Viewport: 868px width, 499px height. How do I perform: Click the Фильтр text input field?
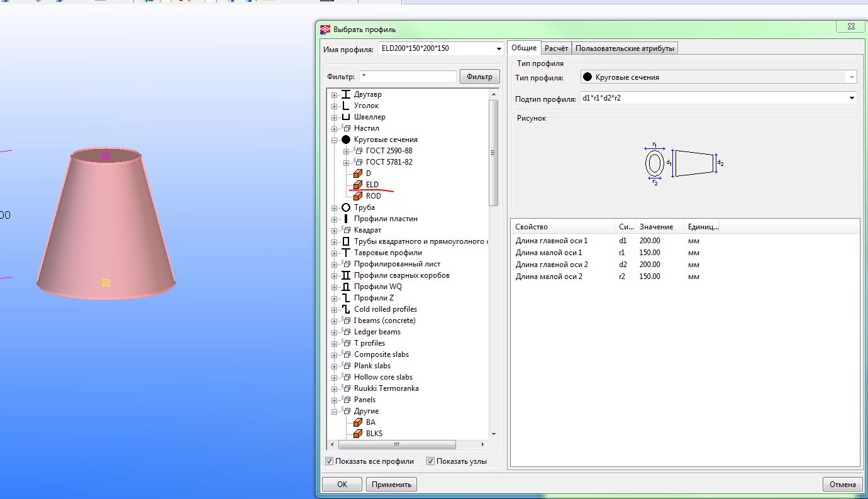[x=408, y=77]
